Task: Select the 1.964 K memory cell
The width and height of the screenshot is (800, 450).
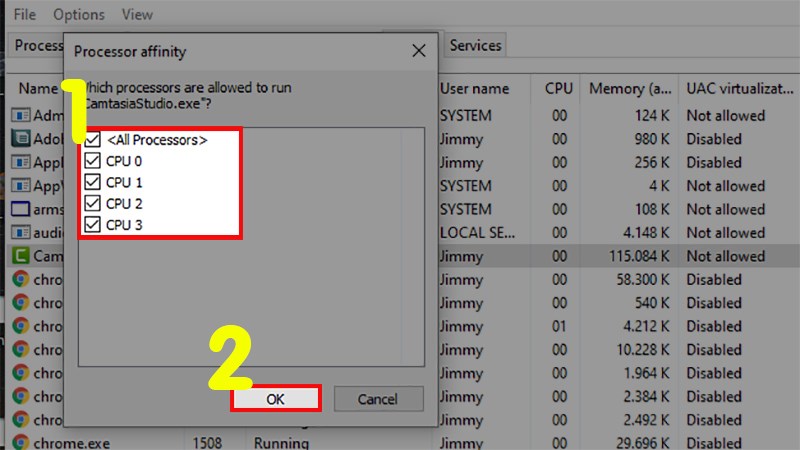Action: tap(646, 373)
